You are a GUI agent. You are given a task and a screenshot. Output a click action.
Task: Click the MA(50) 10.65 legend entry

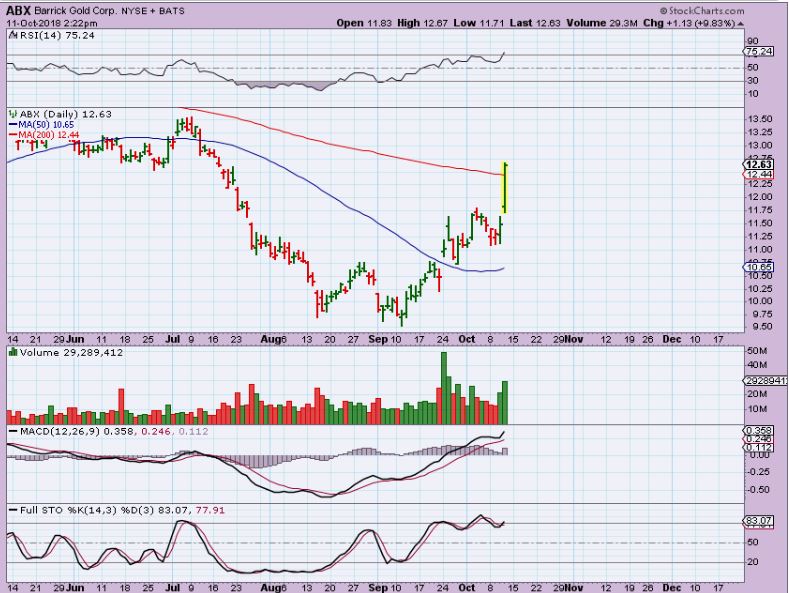(x=41, y=124)
